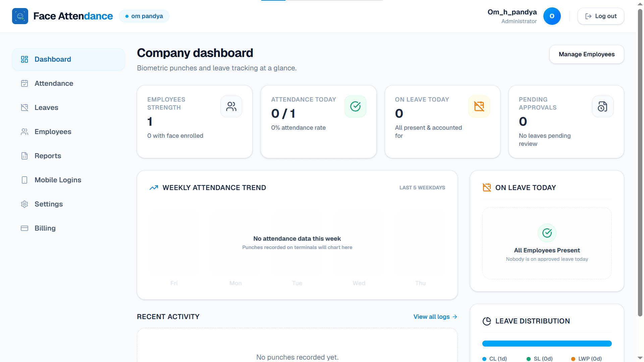Click the Employees people icon in sidebar
The width and height of the screenshot is (644, 362).
coord(24,132)
